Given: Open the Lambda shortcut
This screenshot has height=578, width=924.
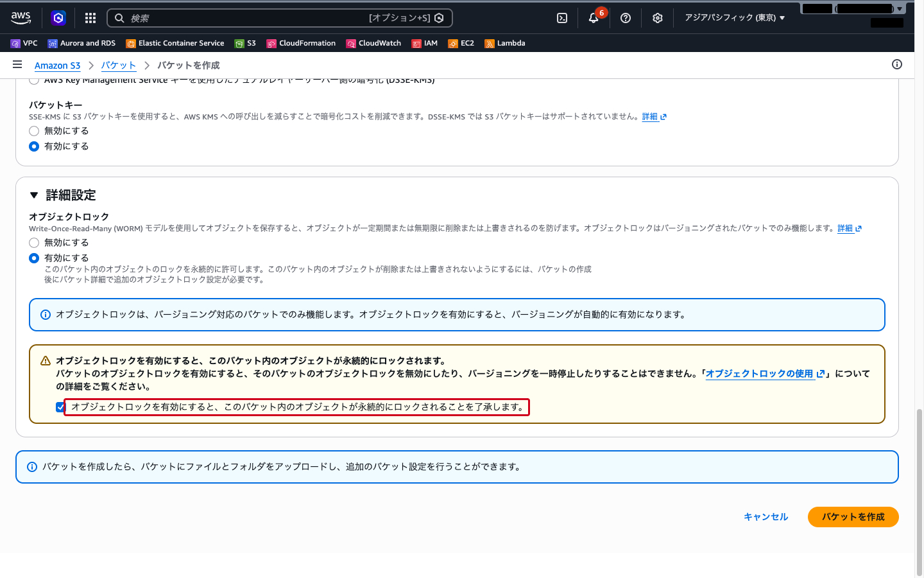Looking at the screenshot, I should click(x=505, y=43).
